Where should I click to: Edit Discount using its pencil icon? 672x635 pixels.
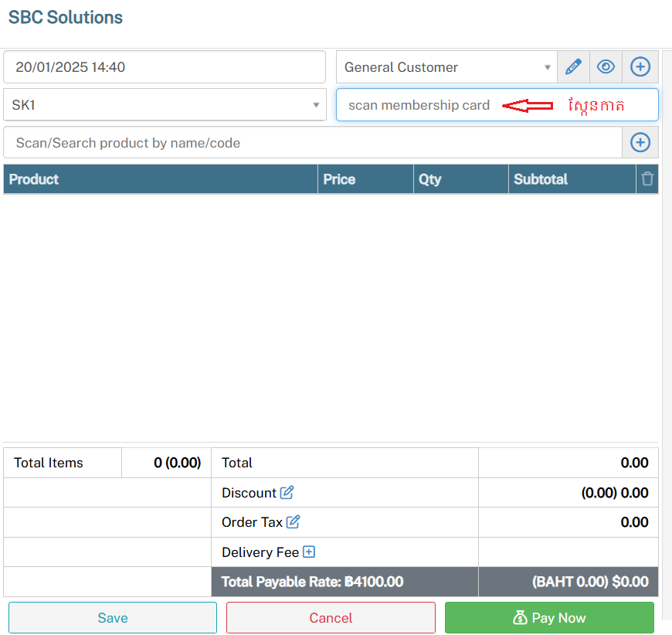tap(287, 493)
